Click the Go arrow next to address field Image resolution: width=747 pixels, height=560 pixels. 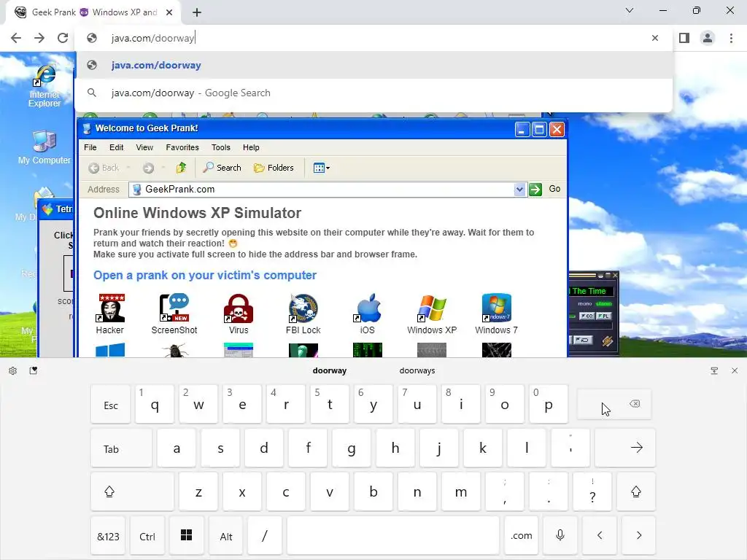(535, 190)
